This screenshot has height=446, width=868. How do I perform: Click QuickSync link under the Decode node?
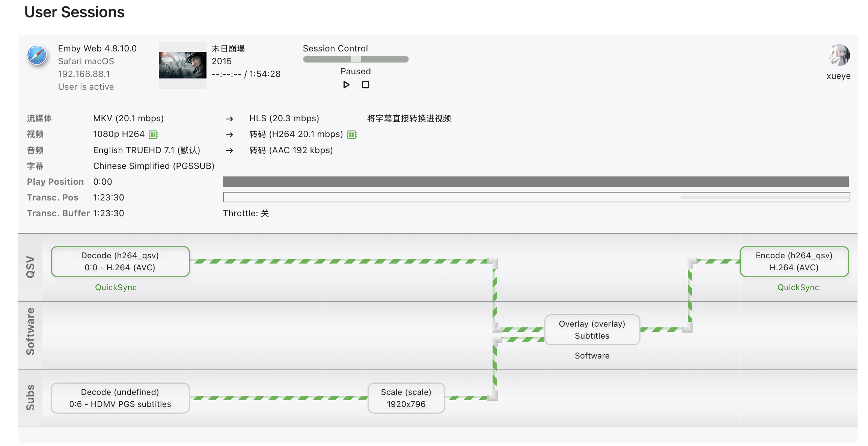pos(116,287)
